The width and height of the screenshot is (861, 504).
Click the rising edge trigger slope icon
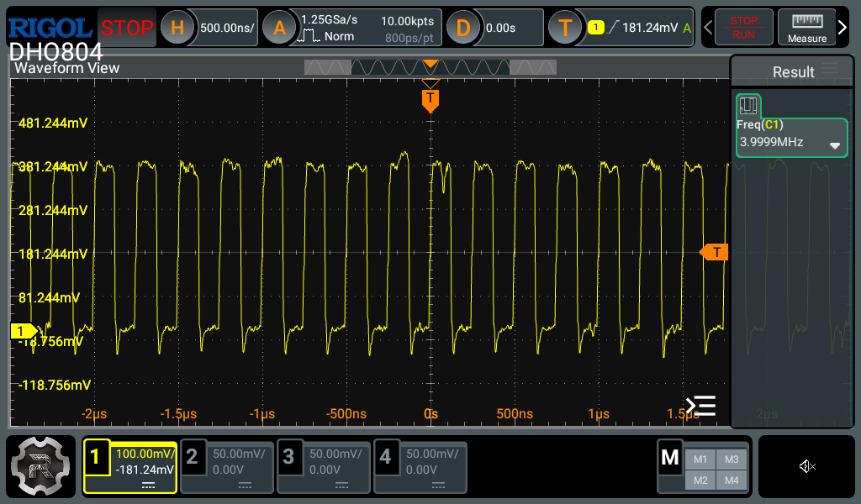coord(613,28)
